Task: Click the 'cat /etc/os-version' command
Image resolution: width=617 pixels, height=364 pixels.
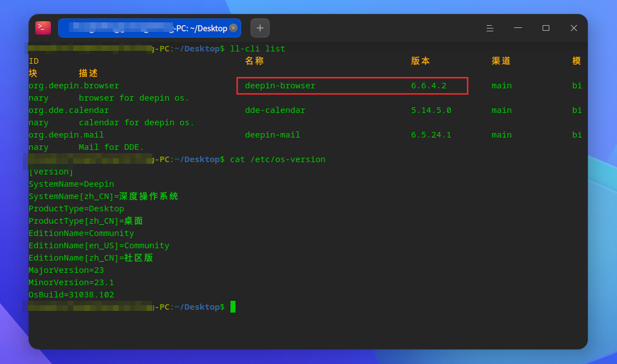Action: coord(278,159)
